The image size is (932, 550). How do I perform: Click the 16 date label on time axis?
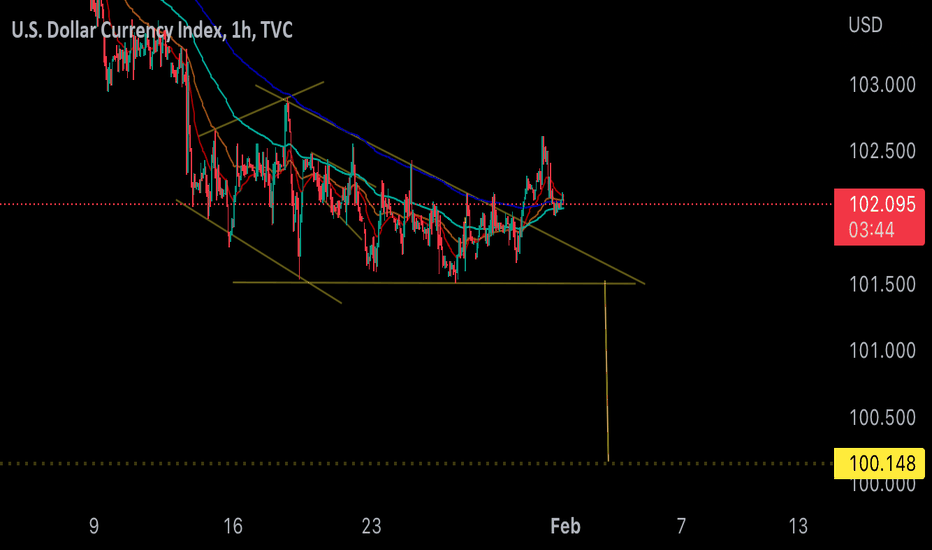[233, 526]
